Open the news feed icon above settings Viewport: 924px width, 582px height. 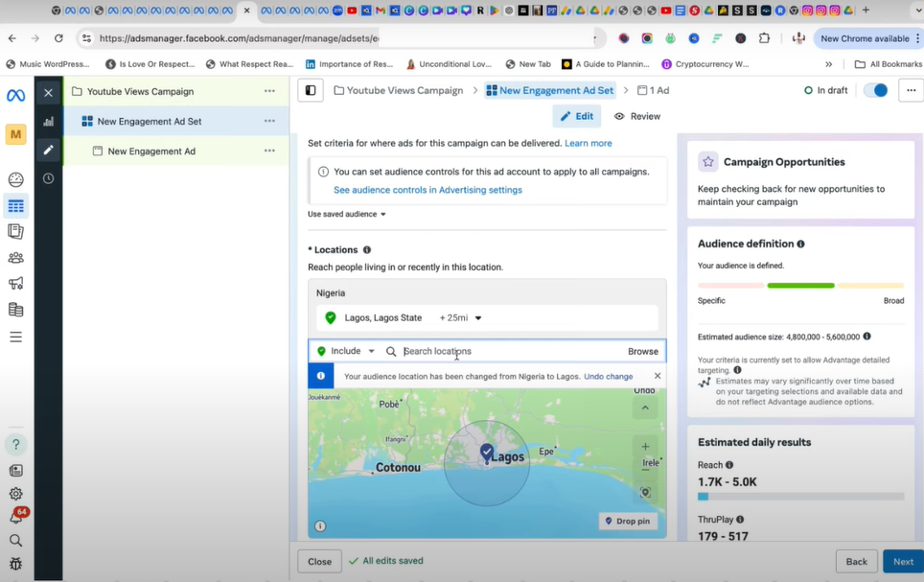click(16, 470)
